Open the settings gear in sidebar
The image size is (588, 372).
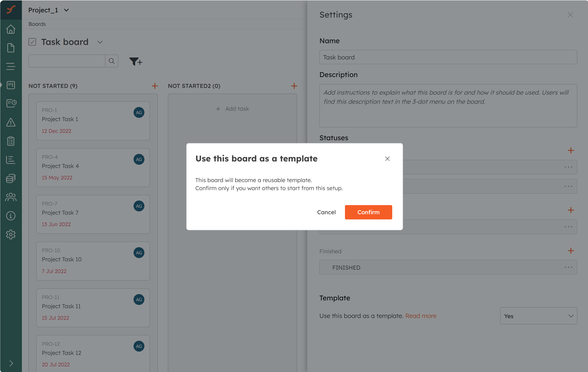11,234
